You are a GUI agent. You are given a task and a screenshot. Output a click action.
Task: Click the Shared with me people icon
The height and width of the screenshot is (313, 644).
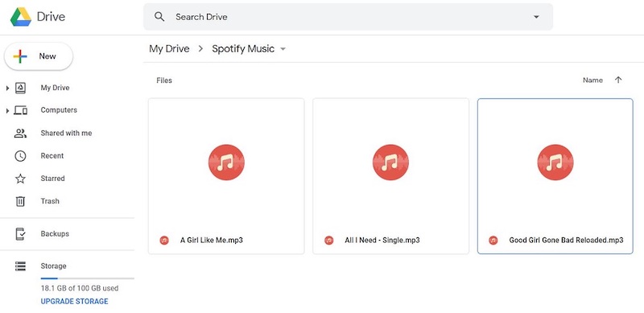(20, 133)
